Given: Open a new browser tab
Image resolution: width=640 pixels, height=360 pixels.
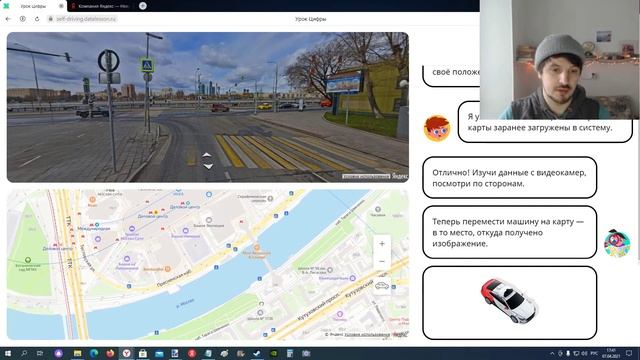Looking at the screenshot, I should tap(142, 6).
